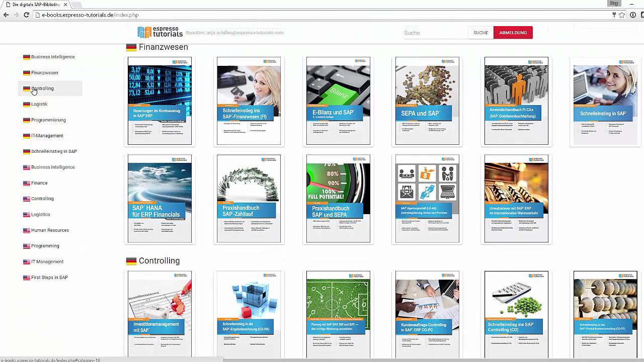Go back using the browser back arrow
Image resolution: width=644 pixels, height=362 pixels.
[x=6, y=15]
